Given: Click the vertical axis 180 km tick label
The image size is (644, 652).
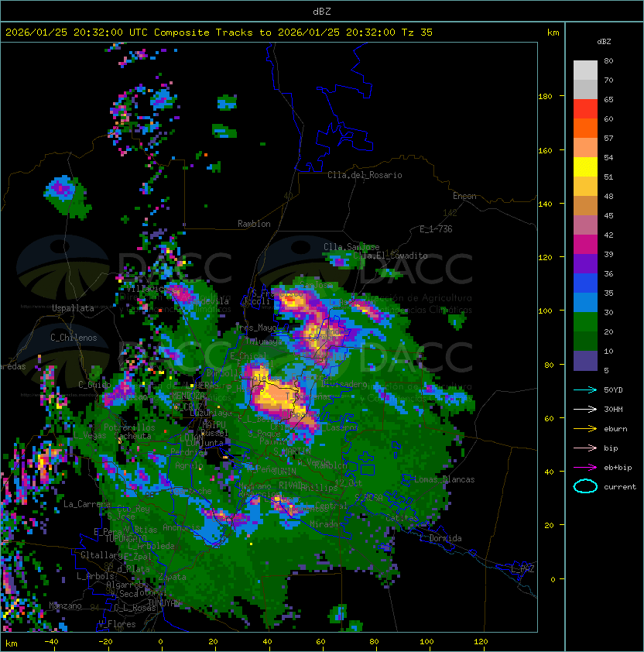Looking at the screenshot, I should coord(545,97).
